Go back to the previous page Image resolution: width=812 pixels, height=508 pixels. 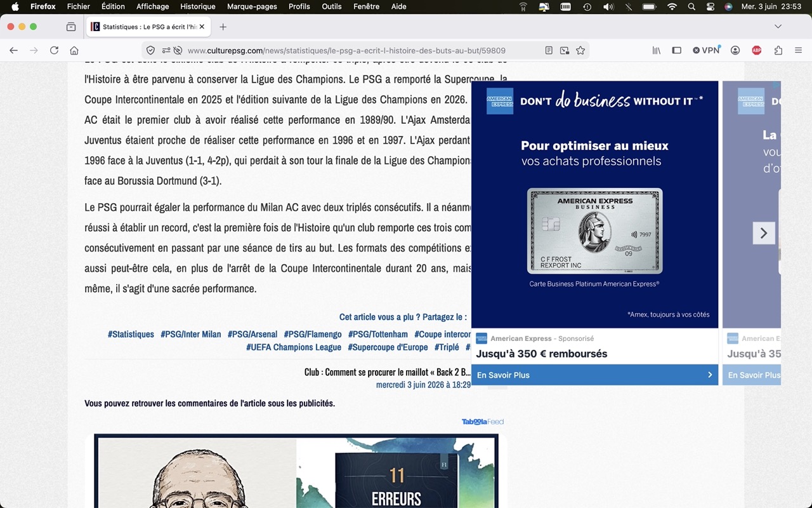(x=13, y=51)
